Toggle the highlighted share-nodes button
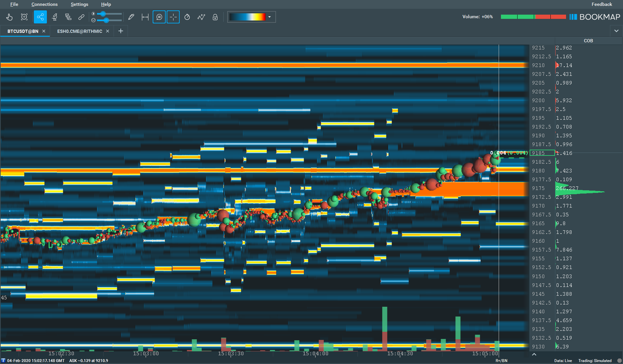This screenshot has height=364, width=623. [40, 17]
